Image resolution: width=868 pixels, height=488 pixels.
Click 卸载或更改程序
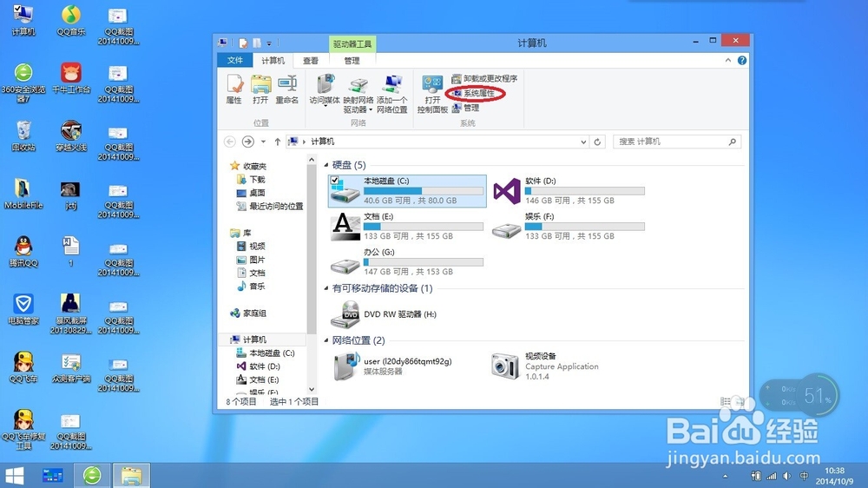tap(484, 79)
